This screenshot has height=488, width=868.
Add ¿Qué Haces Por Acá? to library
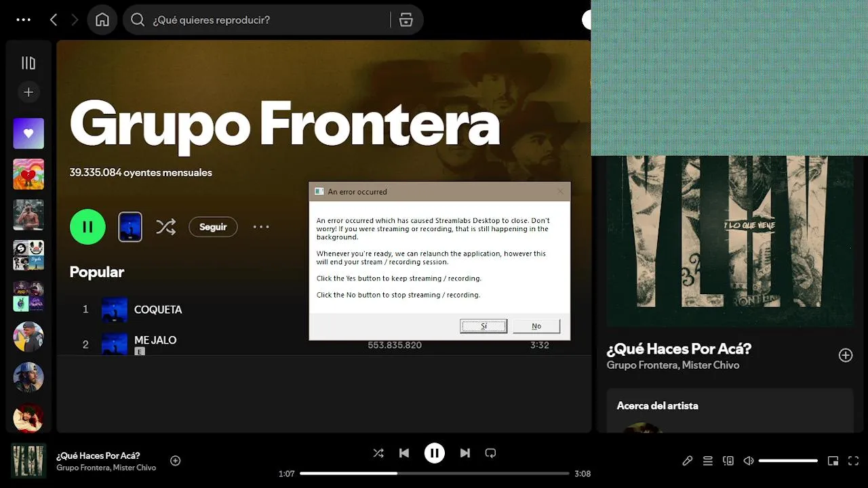click(846, 355)
